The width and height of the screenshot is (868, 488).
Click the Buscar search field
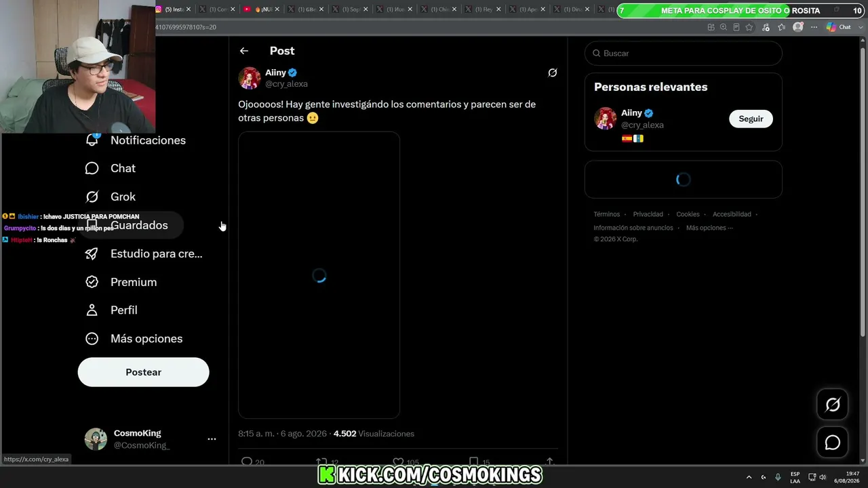683,53
